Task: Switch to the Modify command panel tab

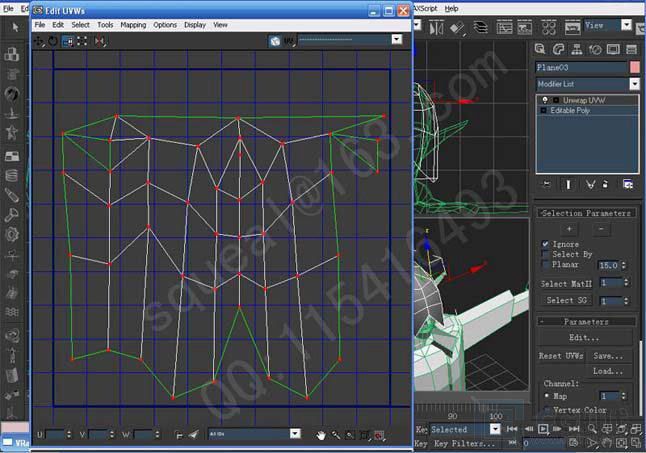Action: [559, 49]
